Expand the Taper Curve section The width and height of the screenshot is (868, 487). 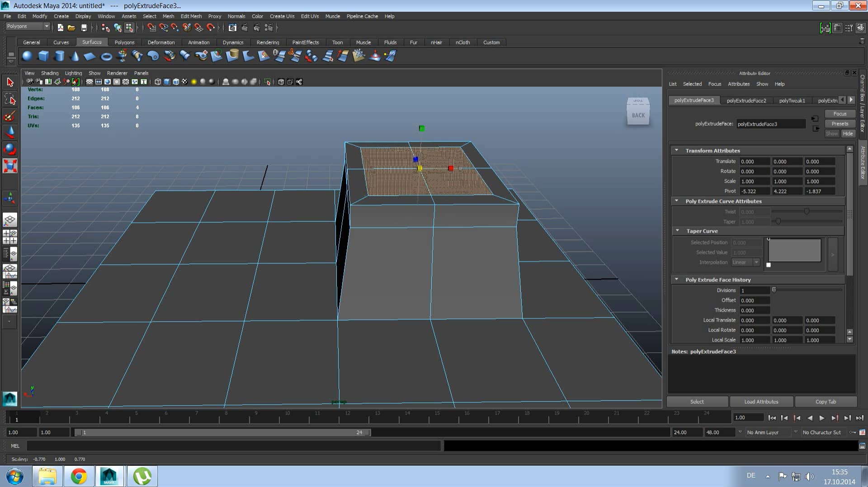[677, 231]
